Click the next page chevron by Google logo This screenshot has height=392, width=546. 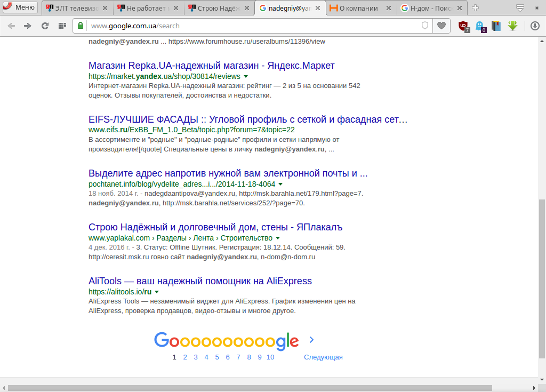[311, 340]
